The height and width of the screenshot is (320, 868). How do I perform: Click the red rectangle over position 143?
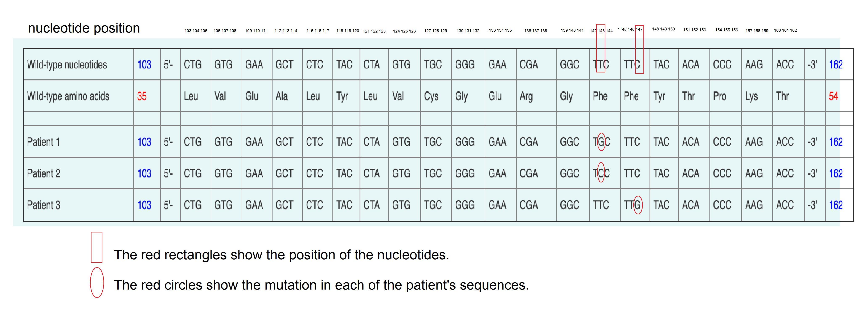601,48
